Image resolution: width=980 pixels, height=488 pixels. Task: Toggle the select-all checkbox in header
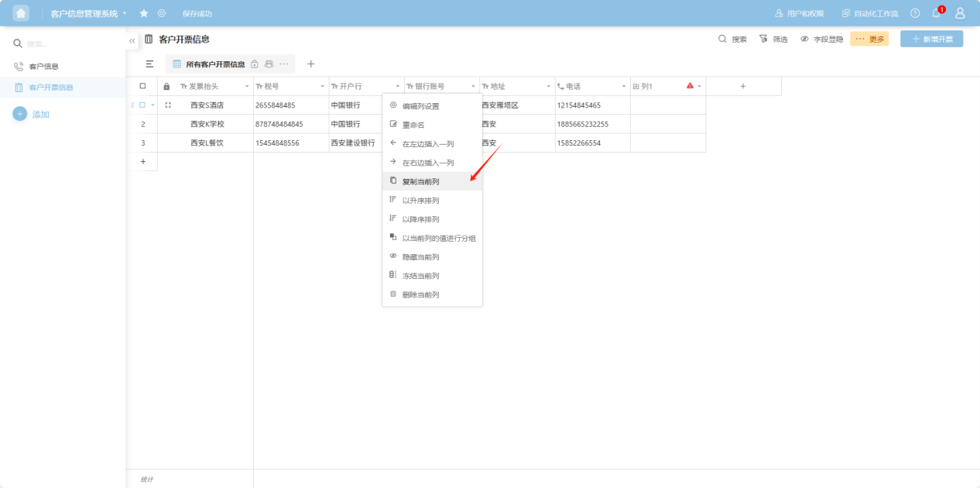pos(142,86)
